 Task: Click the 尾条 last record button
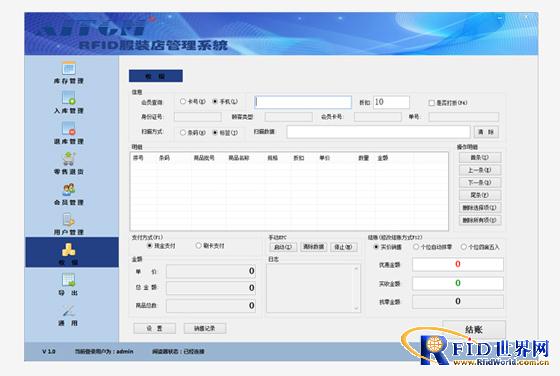pos(480,195)
